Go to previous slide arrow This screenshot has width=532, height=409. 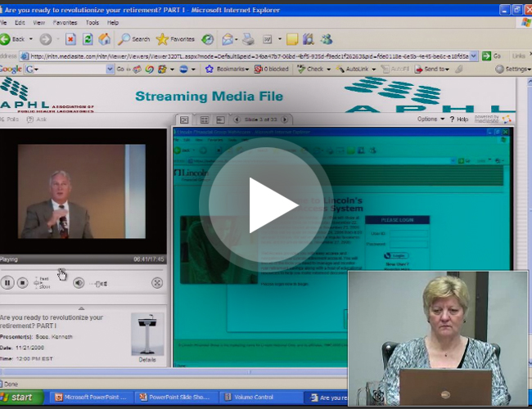point(237,119)
